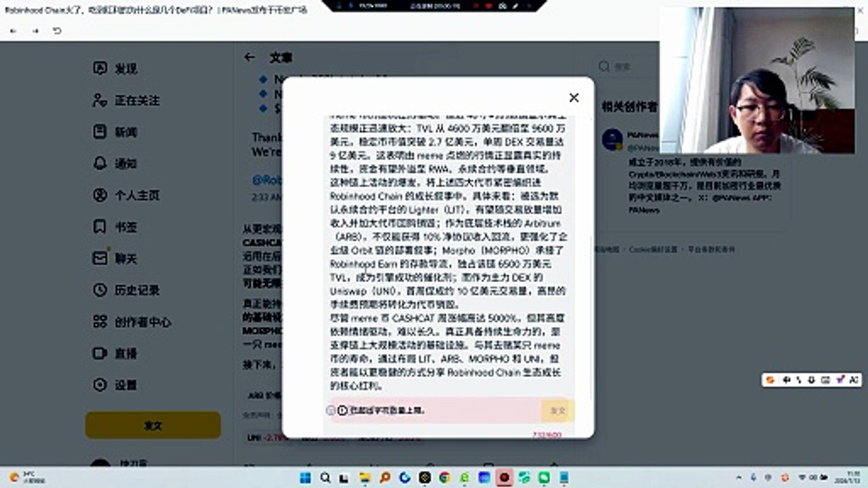868x488 pixels.
Task: Click the yellow post button in modal
Action: click(x=557, y=411)
